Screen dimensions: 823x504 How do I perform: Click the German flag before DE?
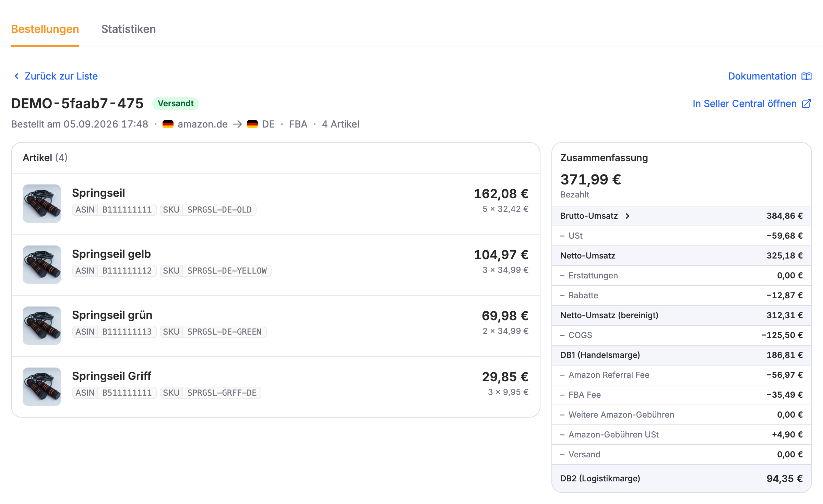[x=252, y=124]
